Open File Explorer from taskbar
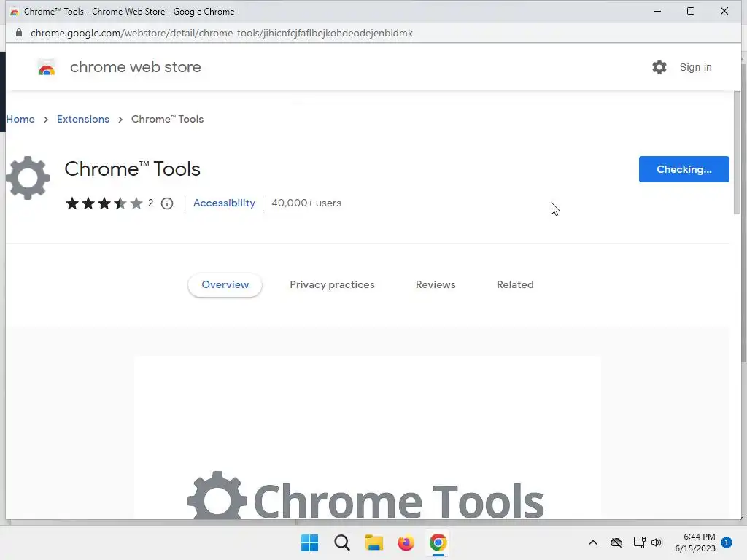 pyautogui.click(x=374, y=542)
